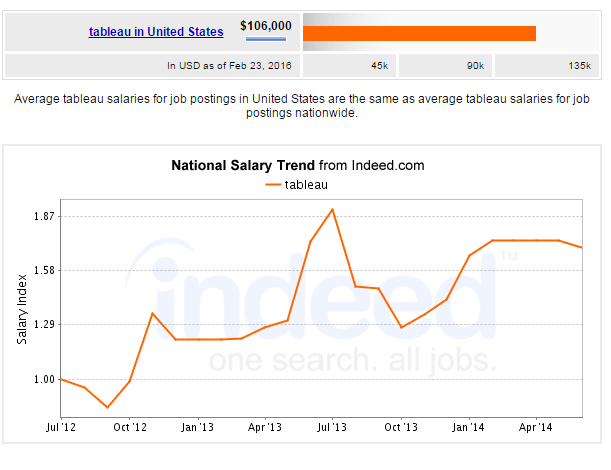Click the 'National Salary Trend' chart title
The image size is (611, 470).
click(x=243, y=165)
